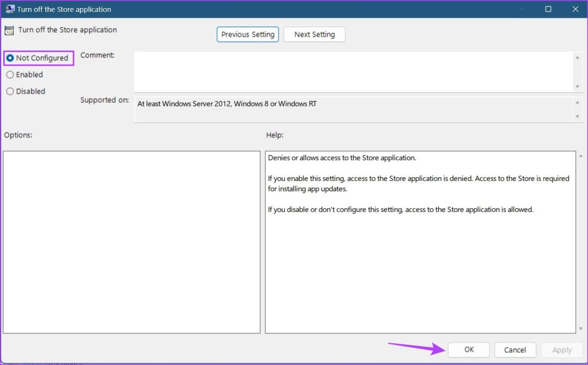Screen dimensions: 588x365
Task: Click the Previous Setting button
Action: click(247, 34)
